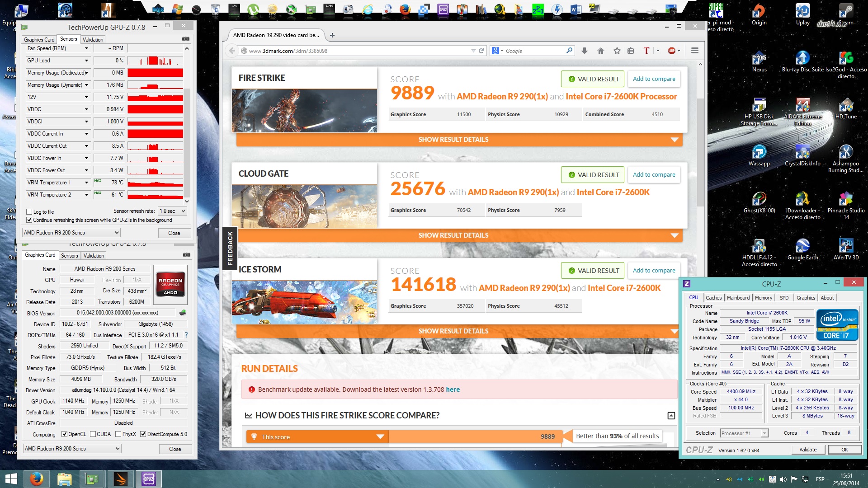
Task: Click the GPU-Z screenshot camera icon
Action: (185, 39)
